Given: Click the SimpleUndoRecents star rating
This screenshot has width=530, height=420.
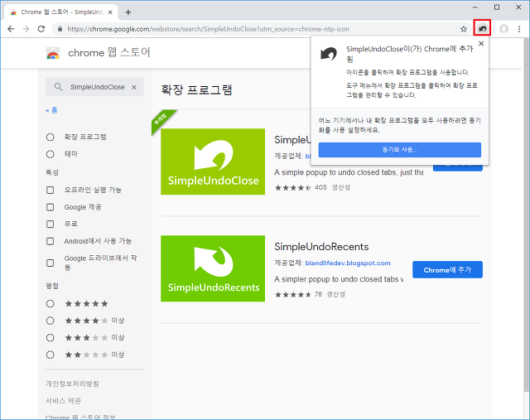Looking at the screenshot, I should tap(292, 295).
